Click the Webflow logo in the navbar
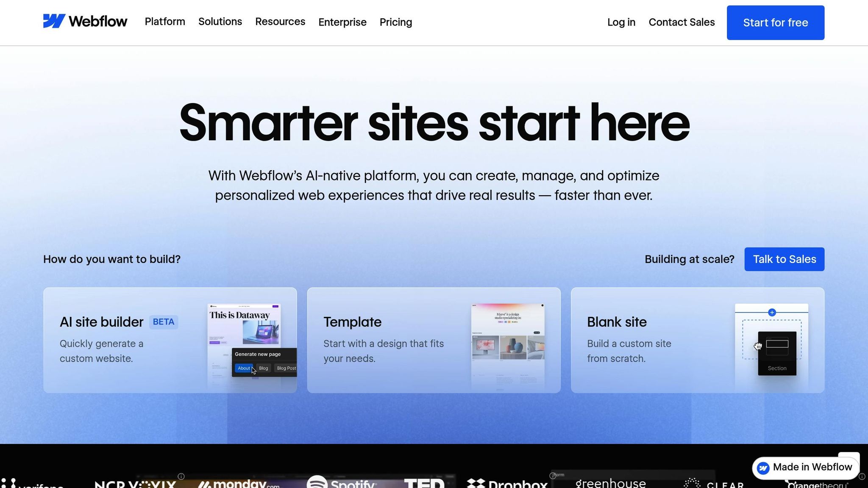This screenshot has height=488, width=868. point(85,21)
